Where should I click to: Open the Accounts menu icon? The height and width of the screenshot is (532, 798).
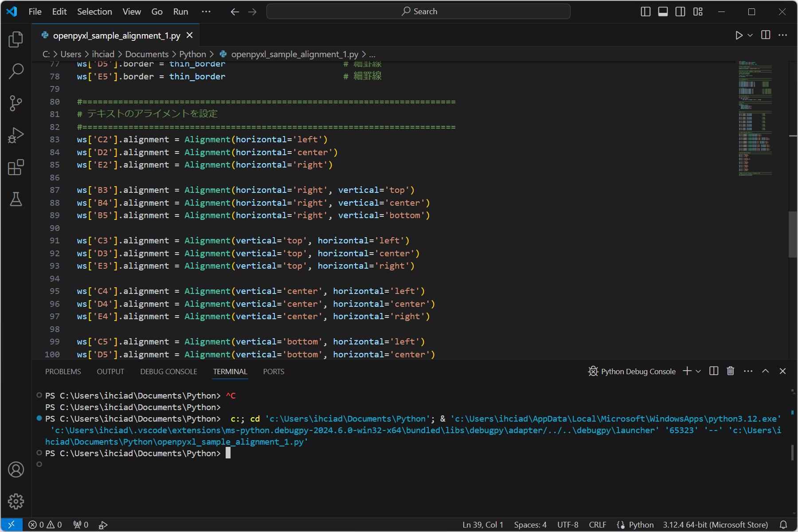click(x=16, y=469)
